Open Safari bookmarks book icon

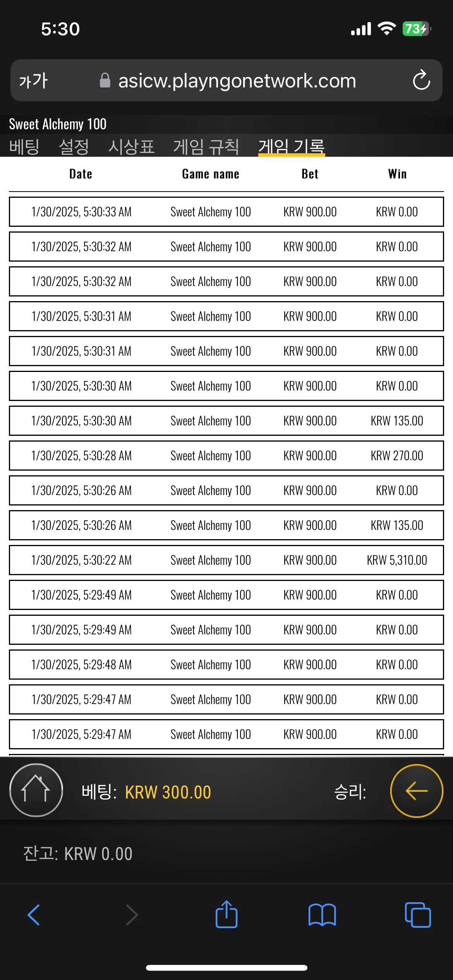pos(322,915)
